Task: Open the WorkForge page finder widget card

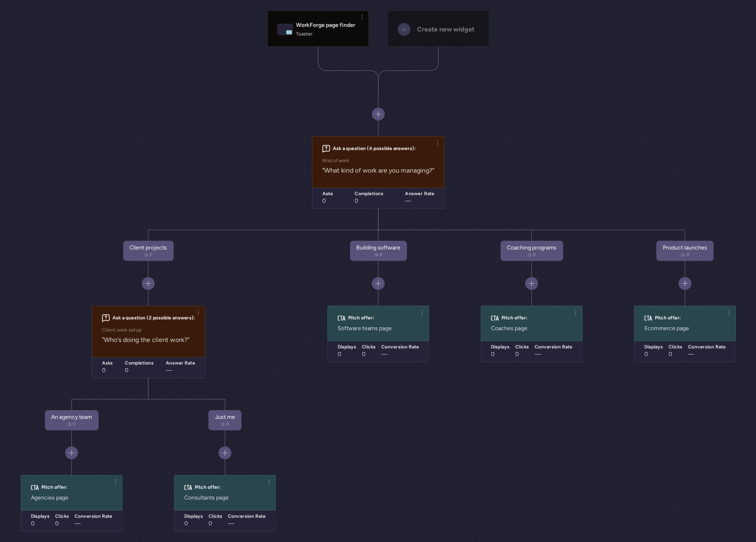Action: click(318, 29)
